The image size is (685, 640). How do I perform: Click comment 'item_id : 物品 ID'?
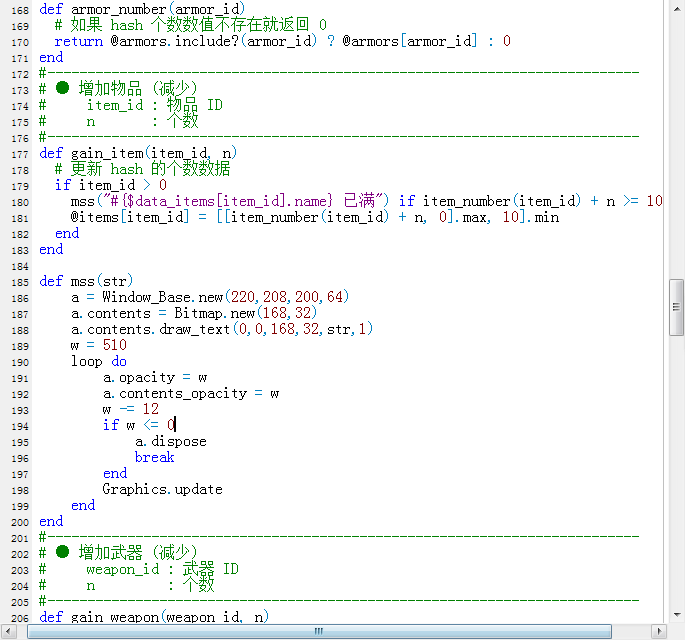(x=155, y=105)
